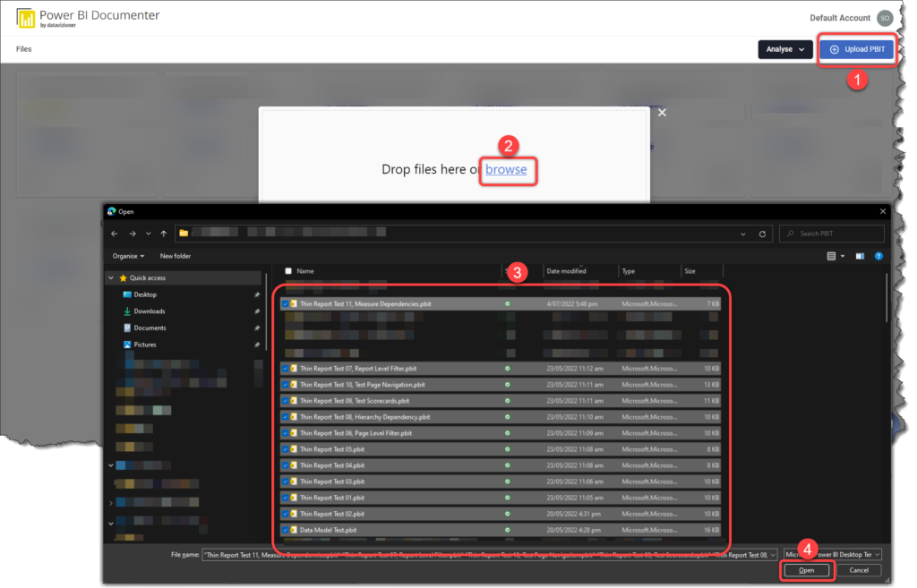Viewport: 917px width, 588px height.
Task: Open the blue help icon
Action: [x=878, y=256]
